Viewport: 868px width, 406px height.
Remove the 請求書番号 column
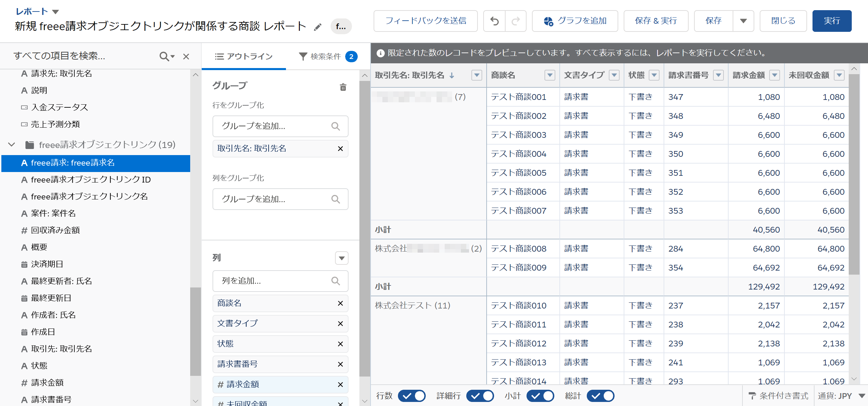[340, 364]
